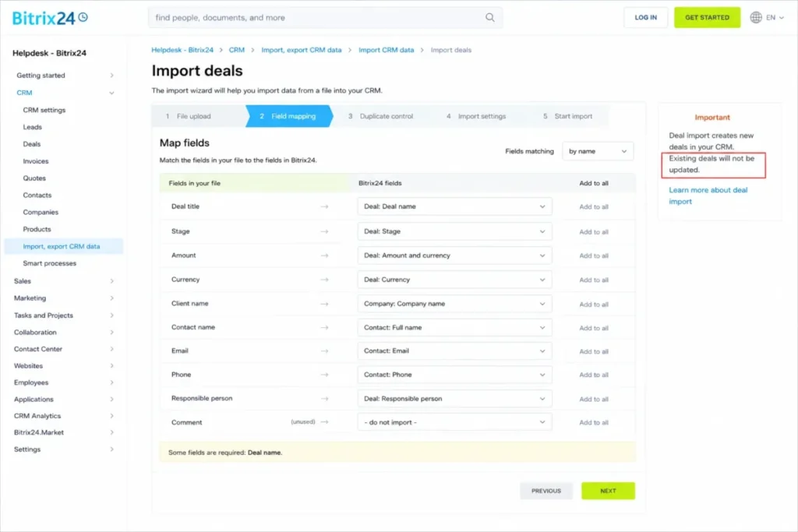This screenshot has width=798, height=532.
Task: Open Smart processes in sidebar
Action: 49,263
